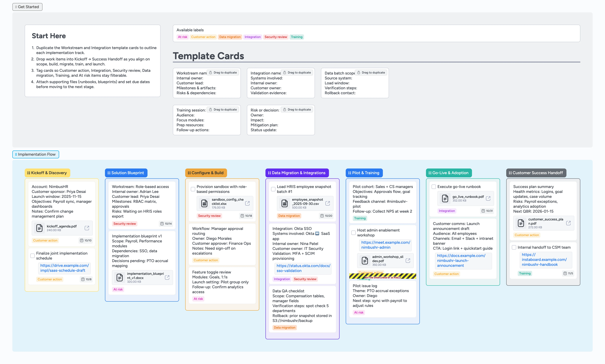Image resolution: width=605 pixels, height=364 pixels.
Task: Click the lock icon on the Training session template
Action: pos(210,109)
